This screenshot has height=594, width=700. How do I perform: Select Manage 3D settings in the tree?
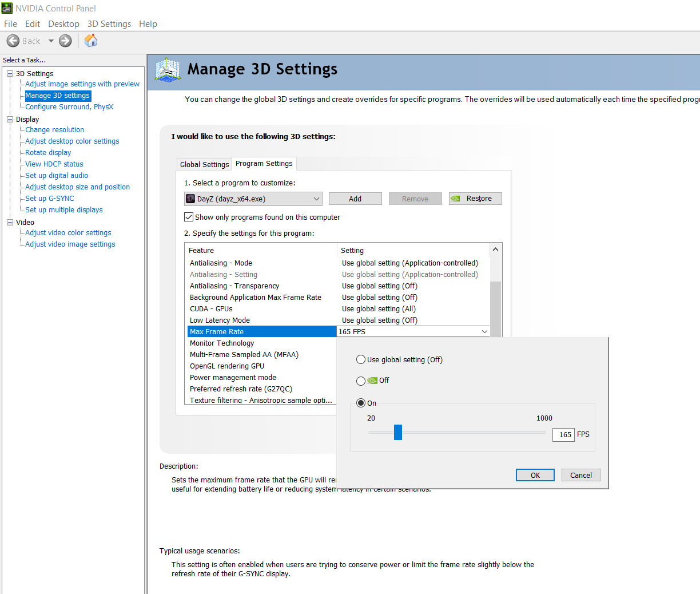click(58, 95)
